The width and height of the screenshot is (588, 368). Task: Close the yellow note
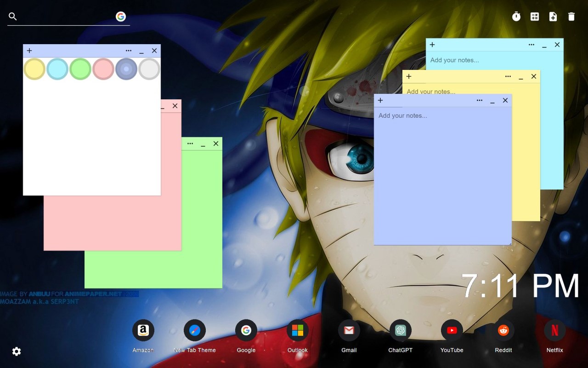click(534, 76)
